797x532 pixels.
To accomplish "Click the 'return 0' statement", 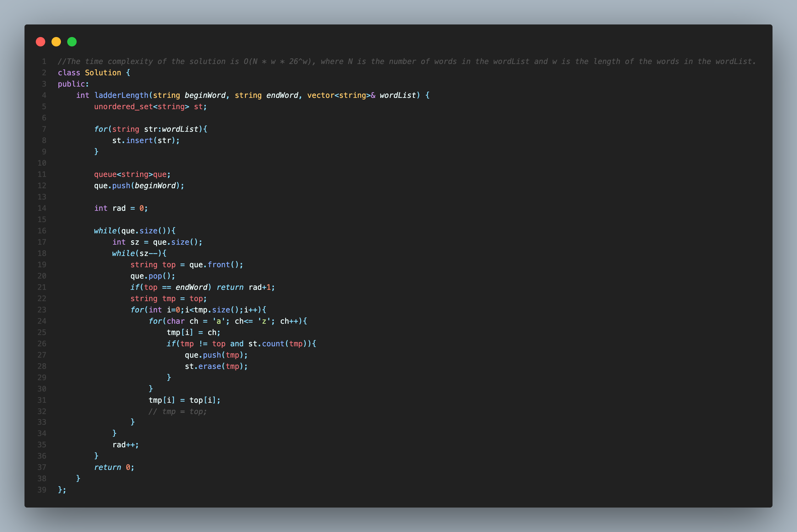I will (x=114, y=467).
